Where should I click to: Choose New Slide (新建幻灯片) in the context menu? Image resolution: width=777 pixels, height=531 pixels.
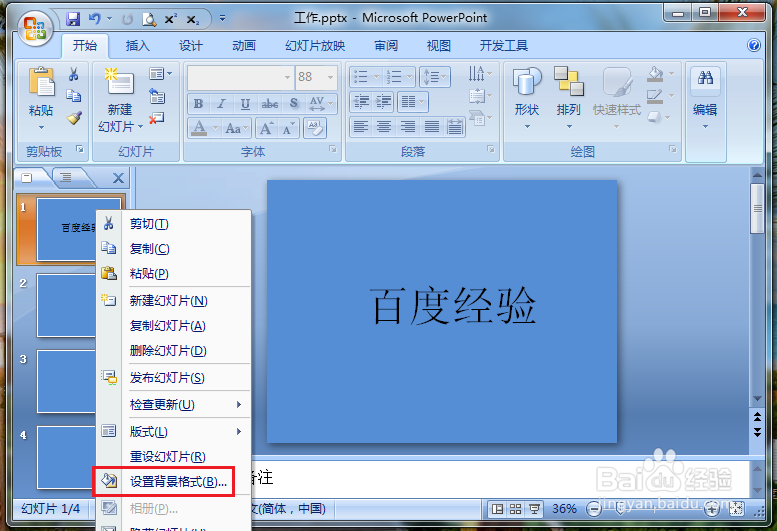173,301
